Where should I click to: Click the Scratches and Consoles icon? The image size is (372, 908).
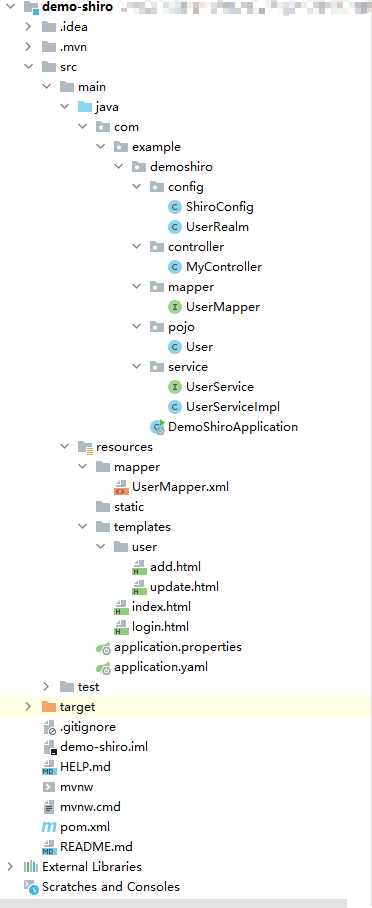tap(31, 887)
